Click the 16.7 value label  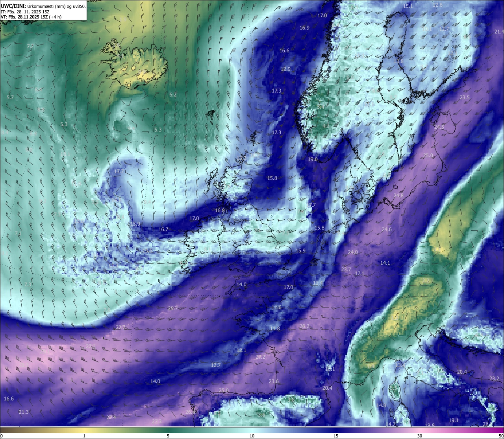pyautogui.click(x=163, y=229)
